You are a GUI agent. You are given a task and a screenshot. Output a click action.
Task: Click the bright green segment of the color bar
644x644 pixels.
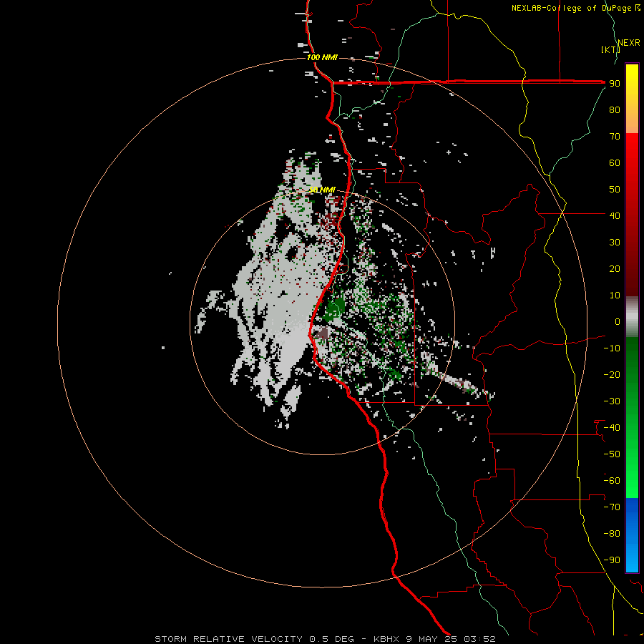632,417
